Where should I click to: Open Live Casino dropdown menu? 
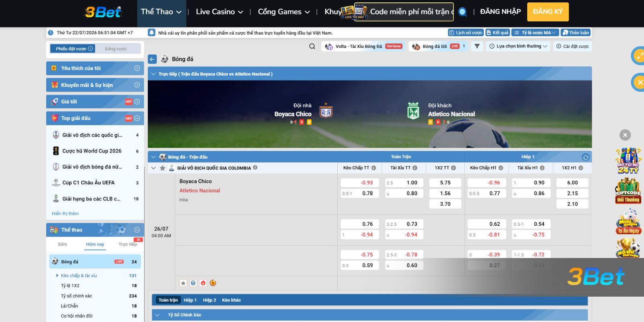click(x=219, y=12)
